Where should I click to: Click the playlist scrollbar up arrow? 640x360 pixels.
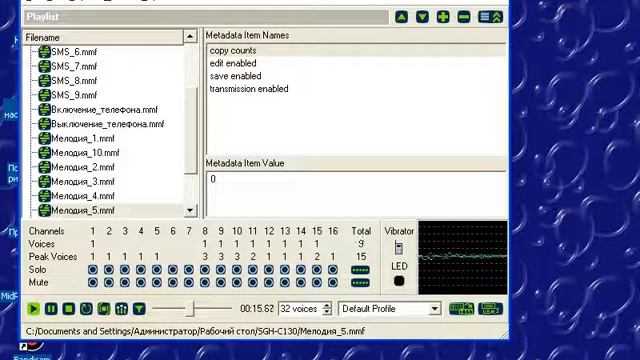pos(190,37)
